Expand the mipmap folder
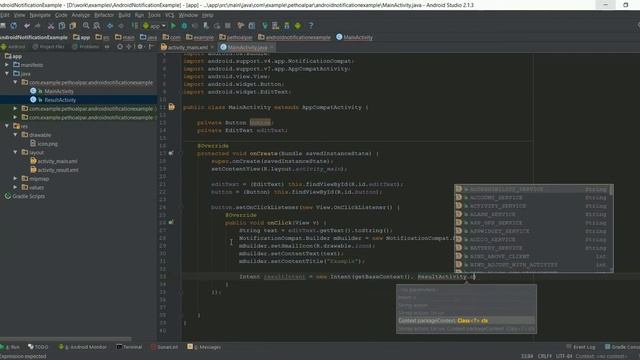640x360 pixels. [15, 178]
